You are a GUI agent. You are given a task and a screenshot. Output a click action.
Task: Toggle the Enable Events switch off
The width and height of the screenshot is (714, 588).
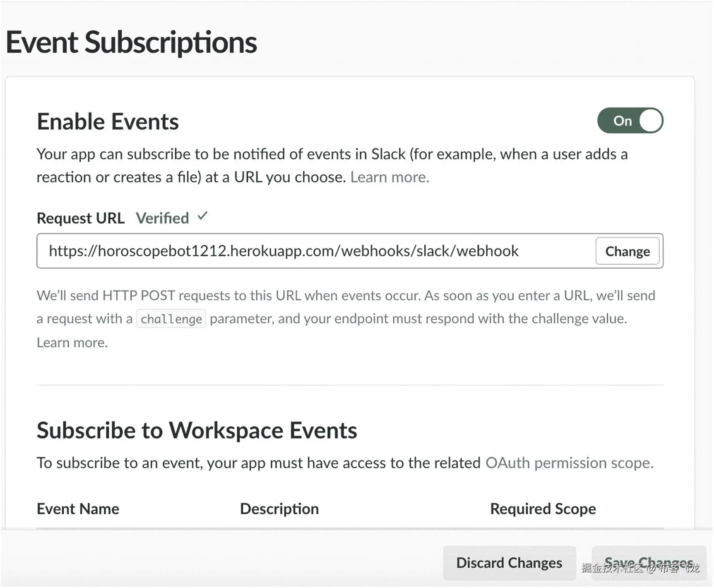[630, 120]
